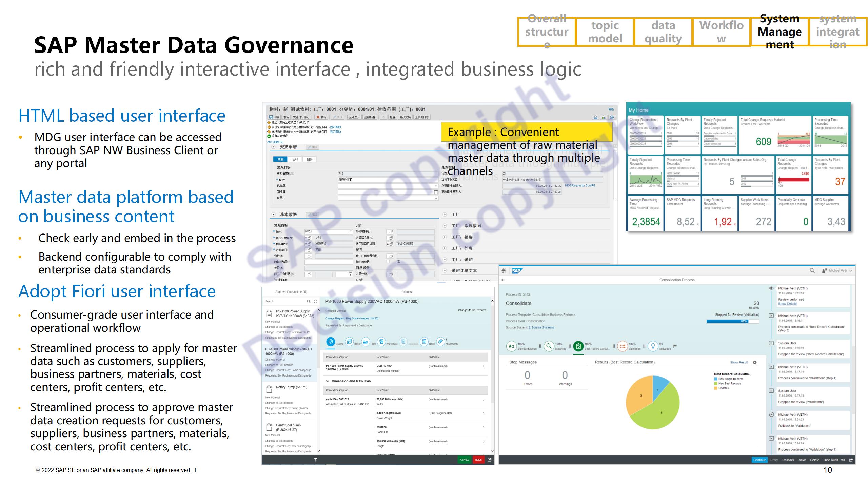Expand the 采购订单文本 section

pos(445,270)
